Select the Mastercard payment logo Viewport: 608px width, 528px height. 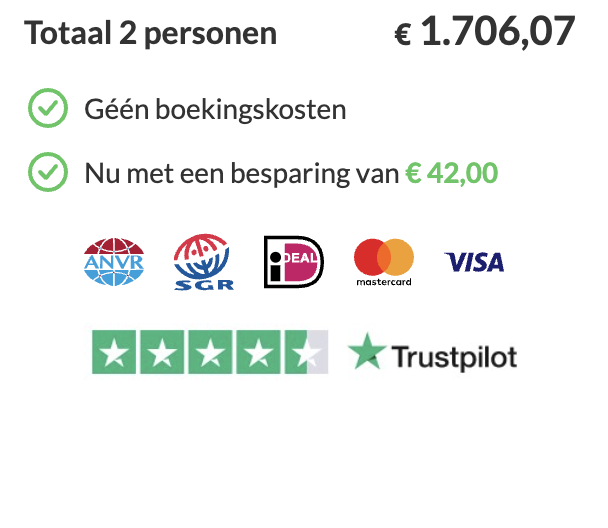pyautogui.click(x=384, y=262)
